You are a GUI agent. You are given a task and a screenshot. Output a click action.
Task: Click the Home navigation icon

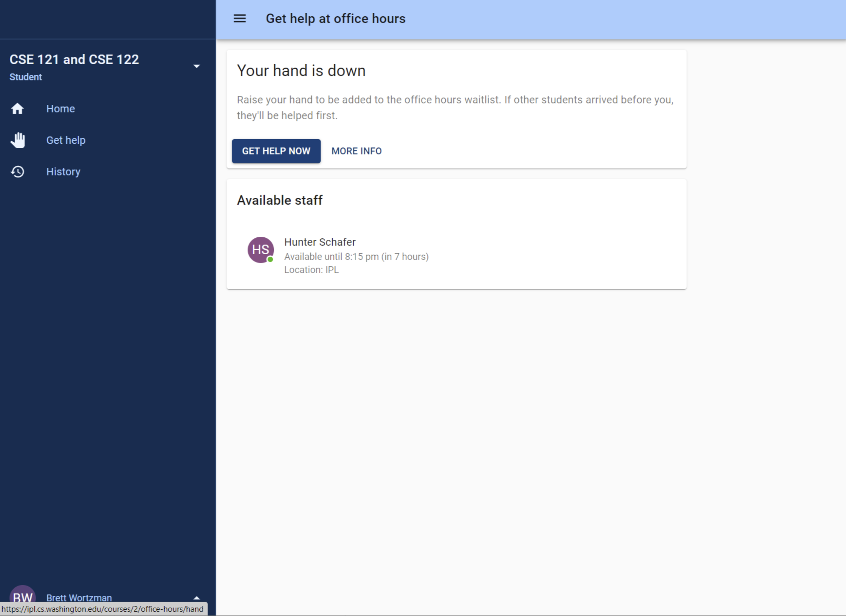(18, 108)
